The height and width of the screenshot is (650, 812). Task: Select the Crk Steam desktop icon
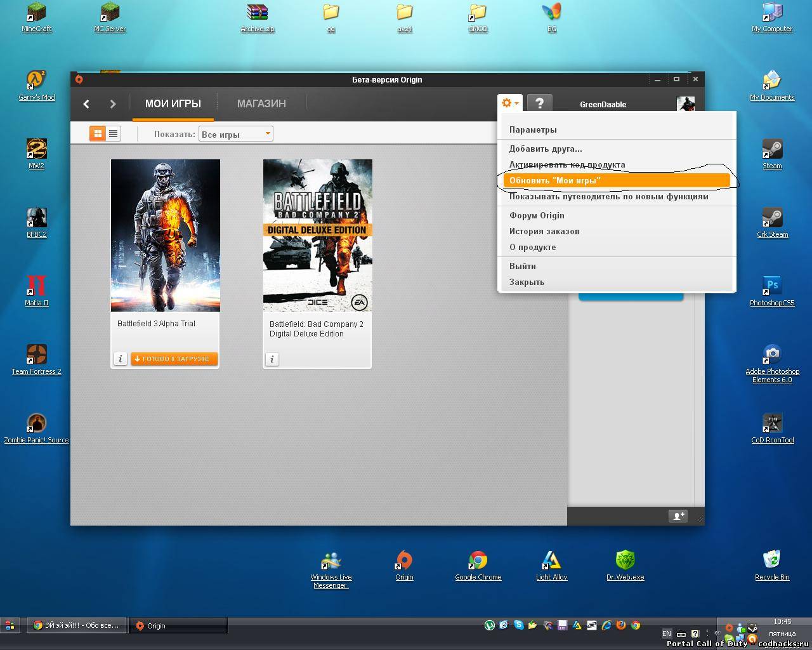pos(772,223)
